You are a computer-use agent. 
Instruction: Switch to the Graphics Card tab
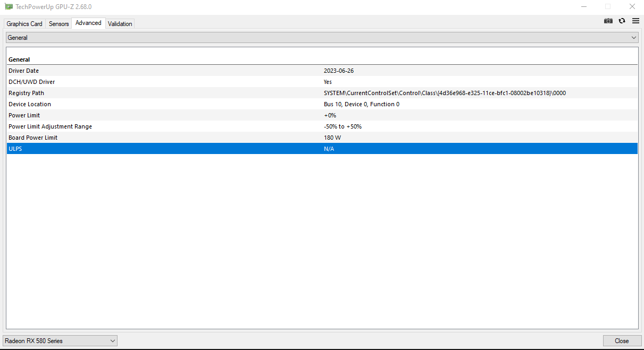tap(24, 24)
